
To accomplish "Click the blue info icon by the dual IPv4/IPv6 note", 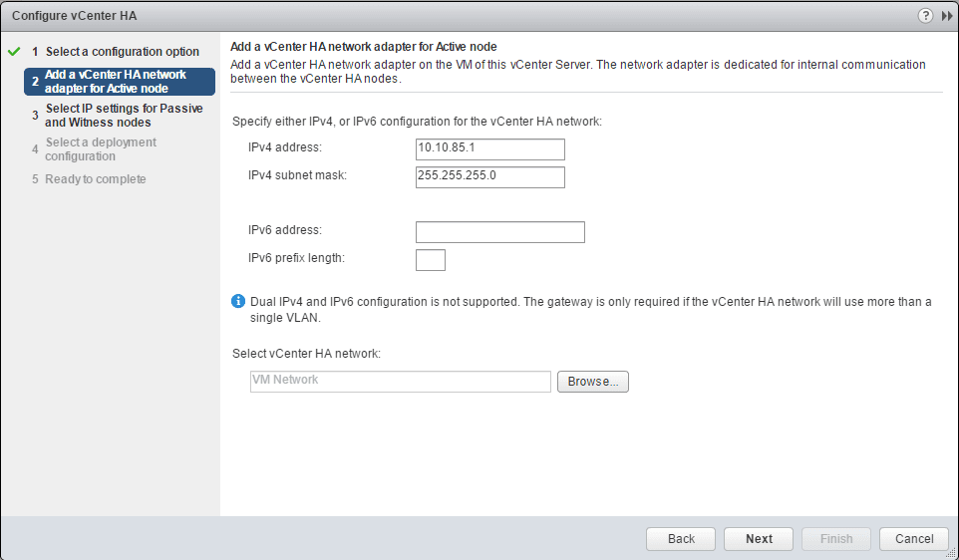I will (238, 302).
